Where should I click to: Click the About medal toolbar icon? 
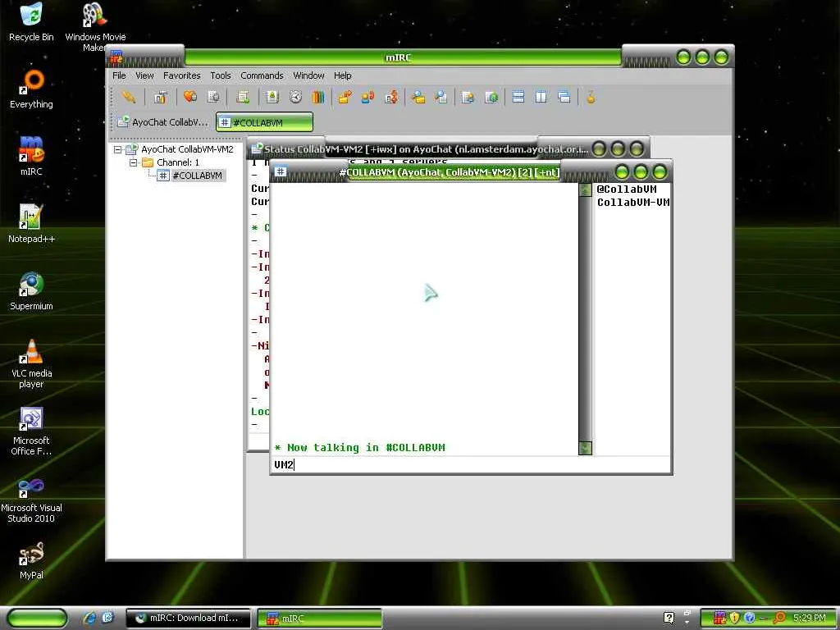click(x=591, y=97)
